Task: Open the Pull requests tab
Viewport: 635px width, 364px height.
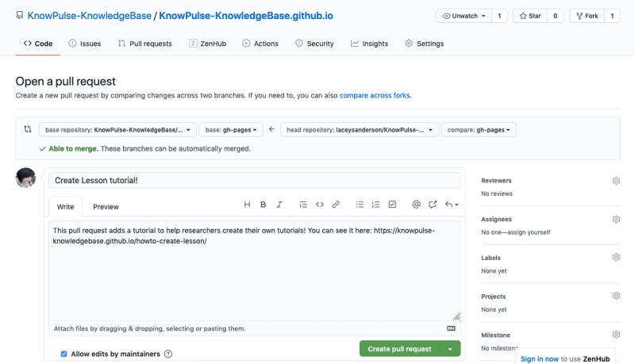Action: [145, 44]
